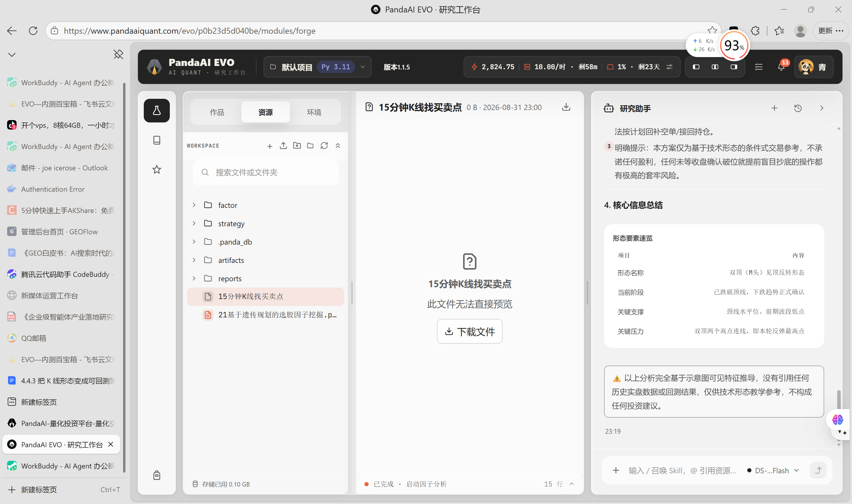Image resolution: width=852 pixels, height=504 pixels.
Task: Click the workspace upload file icon
Action: pos(283,146)
